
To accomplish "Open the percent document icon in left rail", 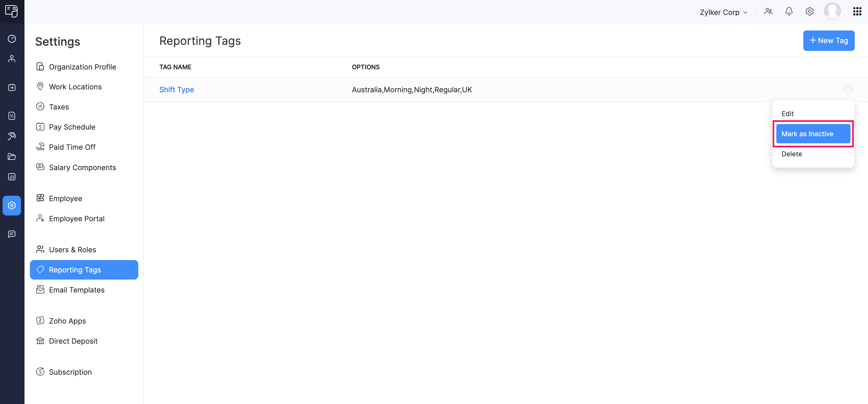I will 12,116.
